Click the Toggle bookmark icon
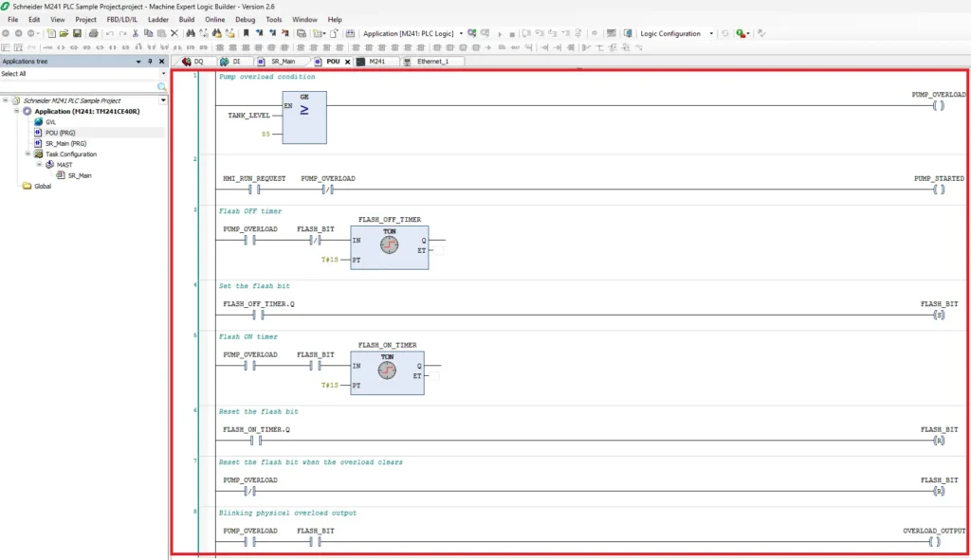This screenshot has width=971, height=560. [x=246, y=33]
